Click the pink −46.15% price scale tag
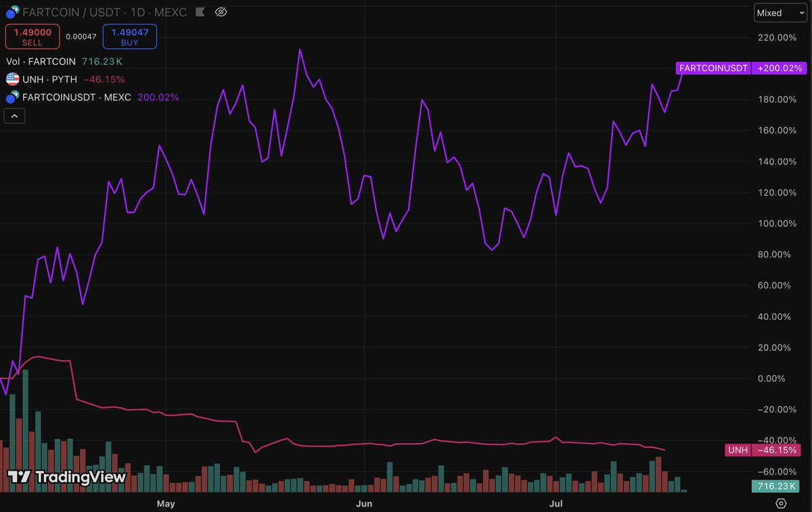The width and height of the screenshot is (812, 512). [x=776, y=450]
